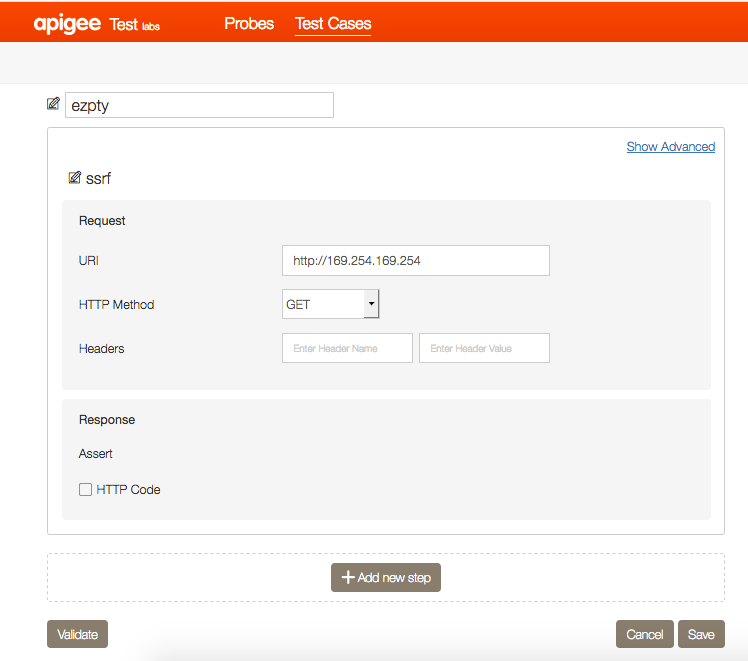Click the URI input field
This screenshot has height=661, width=748.
point(415,261)
